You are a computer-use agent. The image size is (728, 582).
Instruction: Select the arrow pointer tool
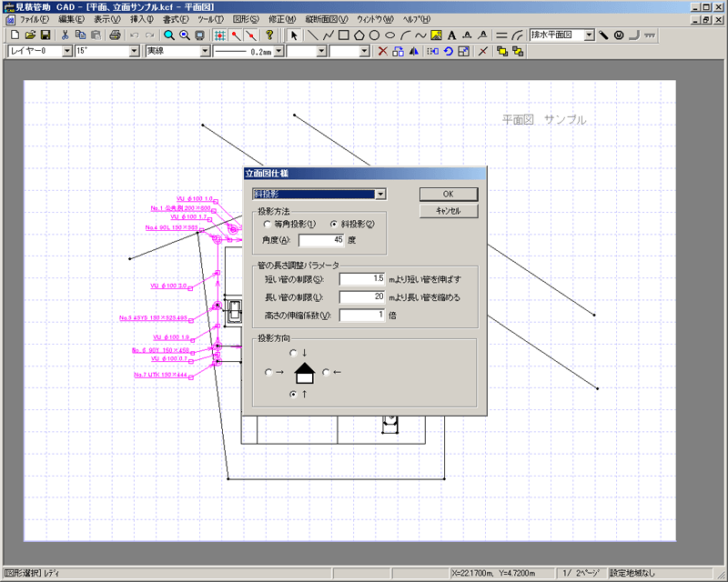(294, 35)
